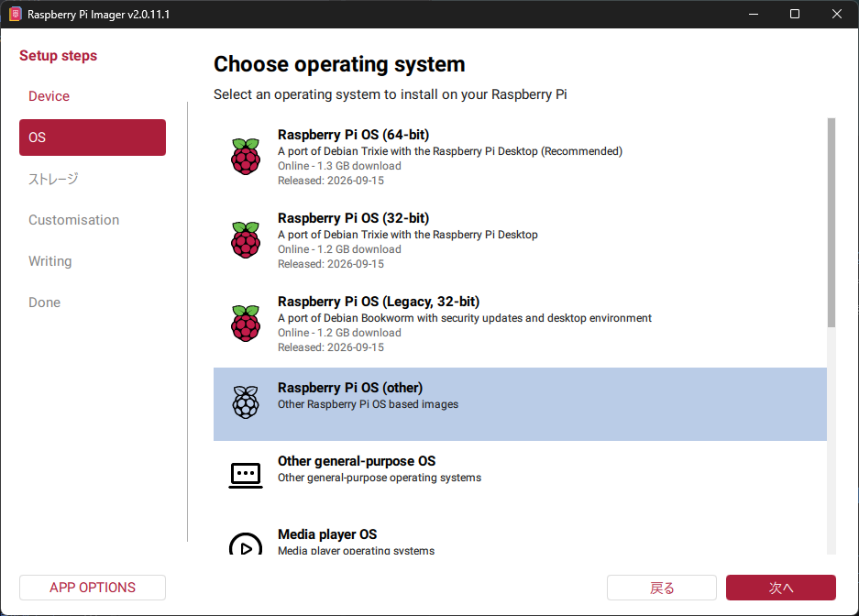The width and height of the screenshot is (859, 616).
Task: Click the 'Setup steps' sidebar heading
Action: (x=58, y=56)
